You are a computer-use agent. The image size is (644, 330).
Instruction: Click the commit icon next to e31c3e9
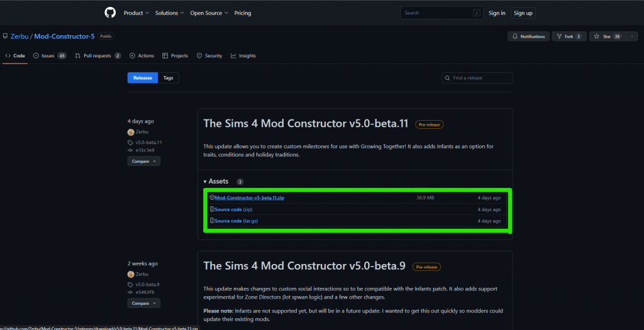pyautogui.click(x=130, y=150)
